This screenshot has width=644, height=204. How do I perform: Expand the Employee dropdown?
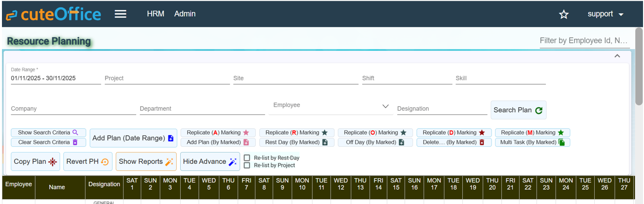click(x=385, y=106)
